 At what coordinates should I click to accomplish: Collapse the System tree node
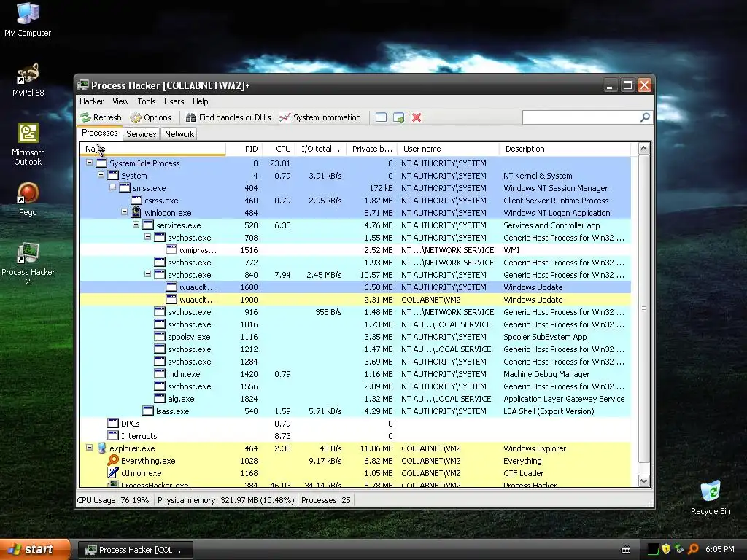(101, 175)
